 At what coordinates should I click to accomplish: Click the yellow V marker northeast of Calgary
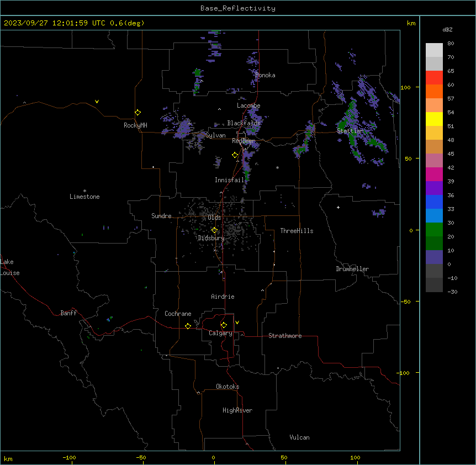[237, 323]
